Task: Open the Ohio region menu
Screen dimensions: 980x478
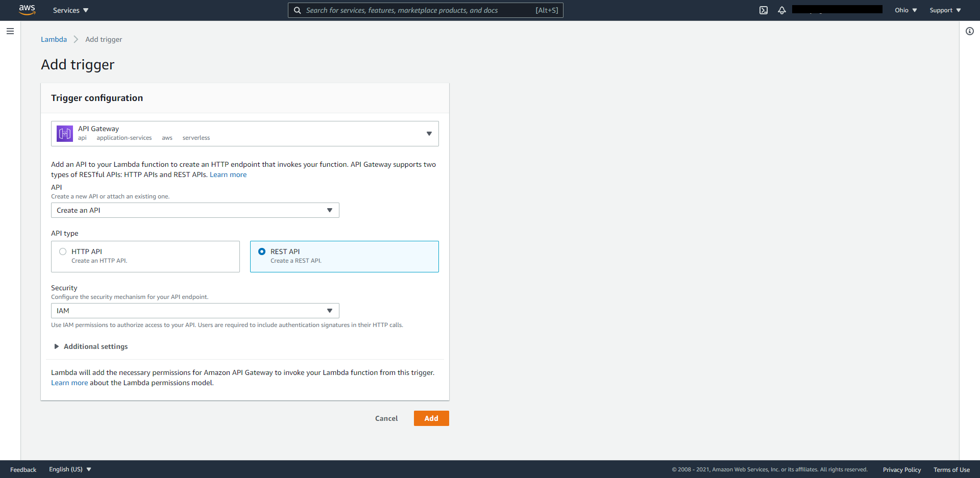Action: click(905, 10)
